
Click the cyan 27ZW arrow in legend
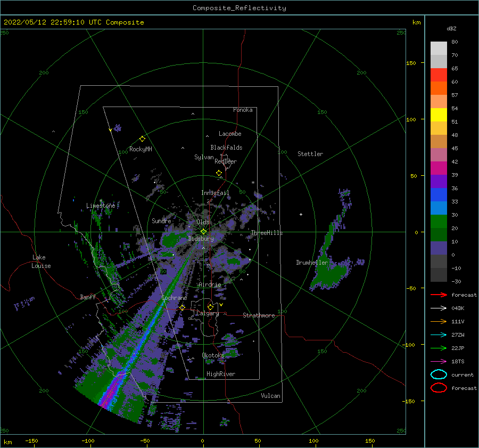click(x=439, y=335)
